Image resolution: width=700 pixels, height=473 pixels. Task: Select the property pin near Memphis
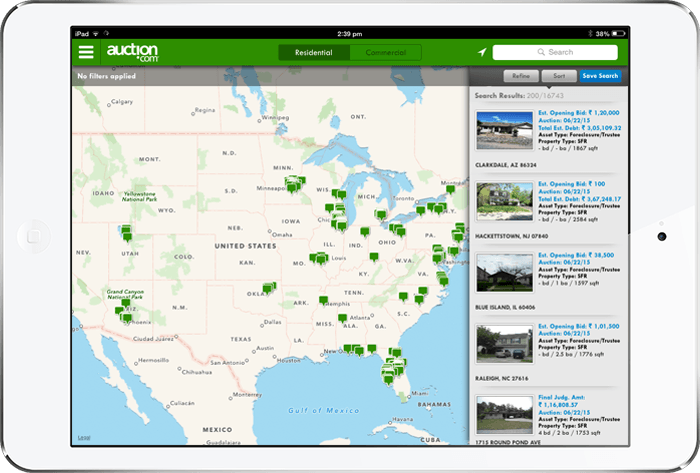pos(323,299)
